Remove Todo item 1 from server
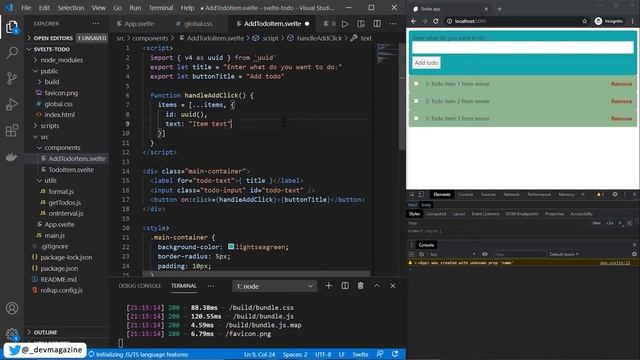The width and height of the screenshot is (640, 360). click(x=621, y=84)
